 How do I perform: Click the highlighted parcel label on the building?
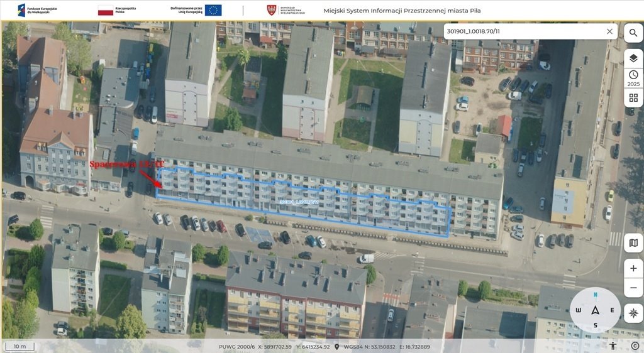(299, 202)
